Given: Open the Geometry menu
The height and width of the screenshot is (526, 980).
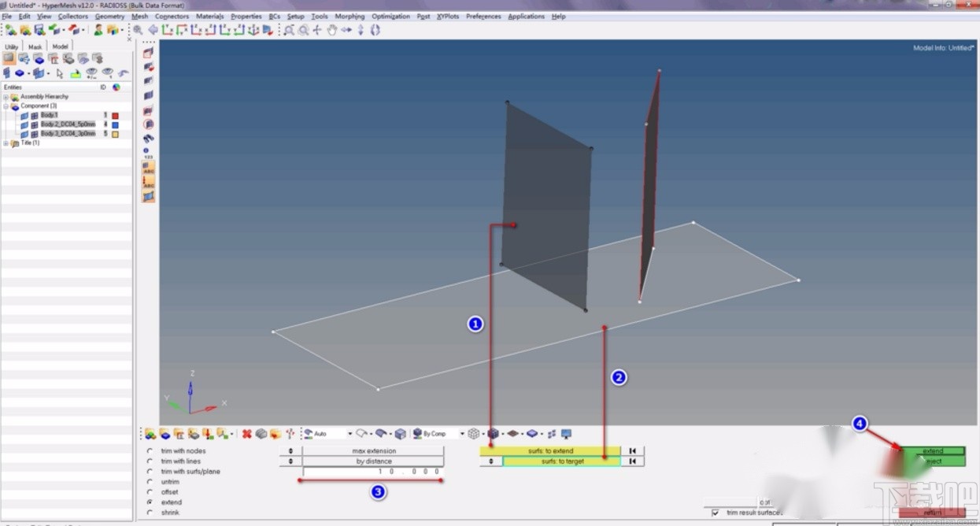Looking at the screenshot, I should click(x=109, y=16).
